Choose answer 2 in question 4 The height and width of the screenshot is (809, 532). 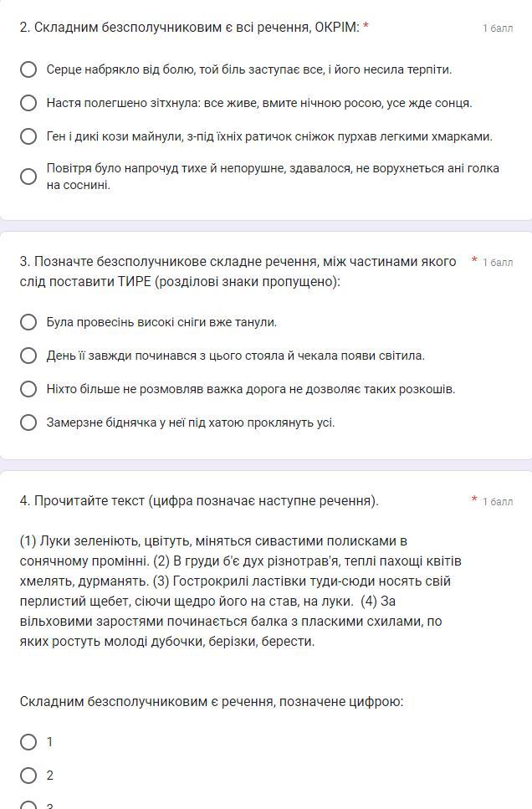28,776
